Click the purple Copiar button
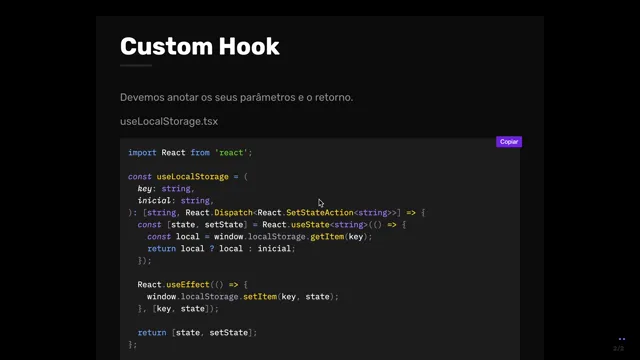 pos(509,142)
